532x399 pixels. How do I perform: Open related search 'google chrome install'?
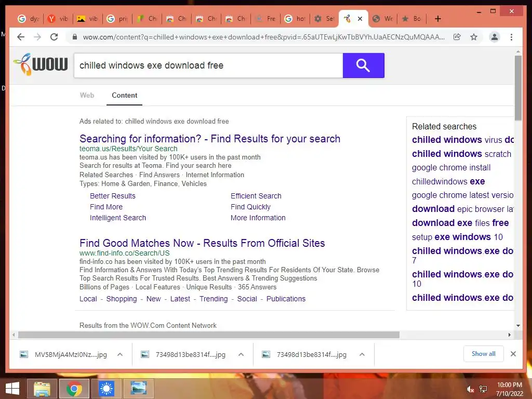[451, 168]
